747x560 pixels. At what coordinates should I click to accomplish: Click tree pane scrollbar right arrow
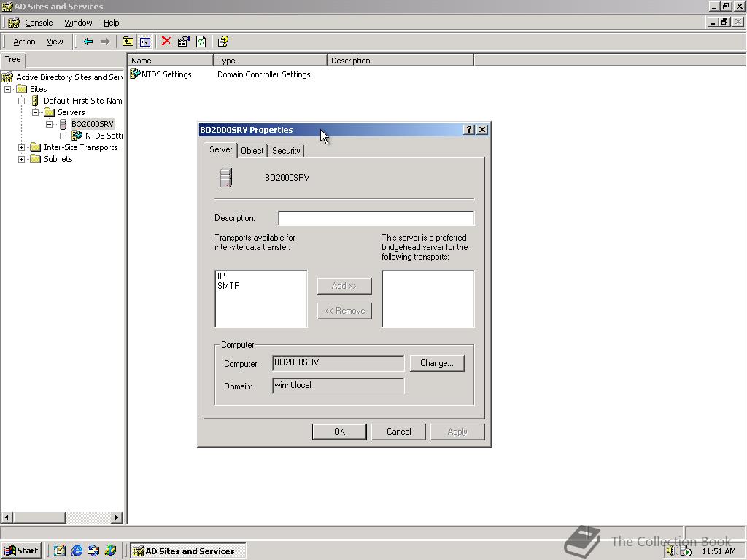tap(117, 517)
